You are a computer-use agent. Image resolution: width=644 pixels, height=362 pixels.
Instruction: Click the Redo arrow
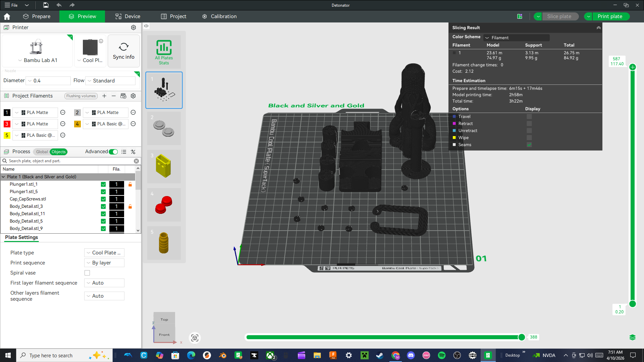(72, 5)
